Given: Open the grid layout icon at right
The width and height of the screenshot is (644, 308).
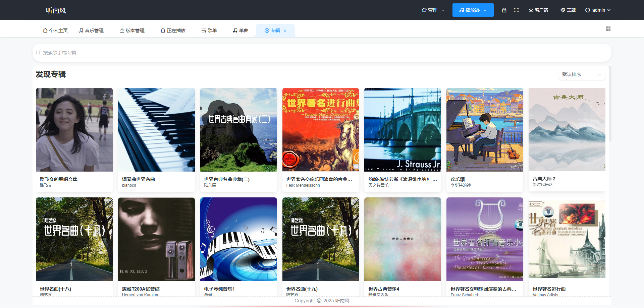Looking at the screenshot, I should coord(608,29).
